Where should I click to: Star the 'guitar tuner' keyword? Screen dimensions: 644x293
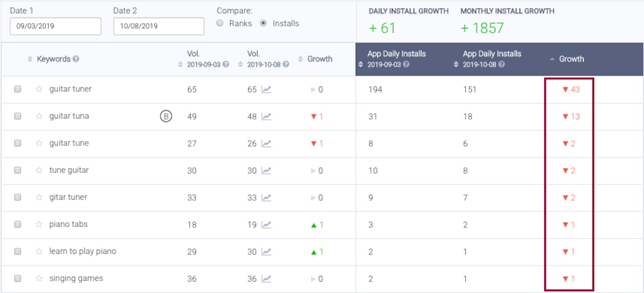coord(39,90)
